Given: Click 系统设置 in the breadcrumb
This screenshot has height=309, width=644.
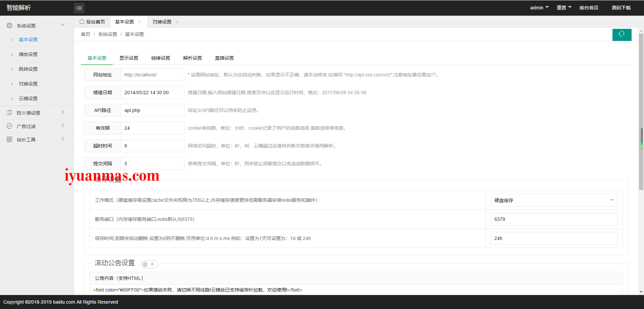Looking at the screenshot, I should pos(108,34).
